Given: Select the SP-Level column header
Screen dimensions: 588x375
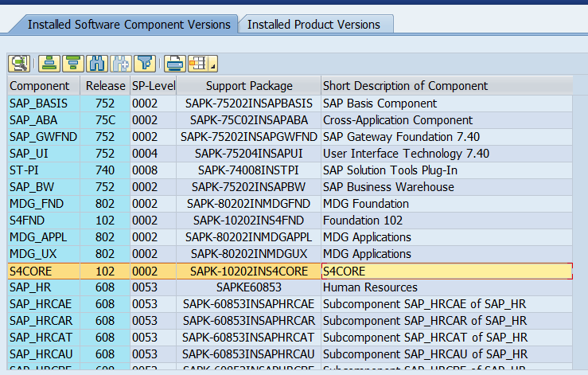Looking at the screenshot, I should 154,86.
